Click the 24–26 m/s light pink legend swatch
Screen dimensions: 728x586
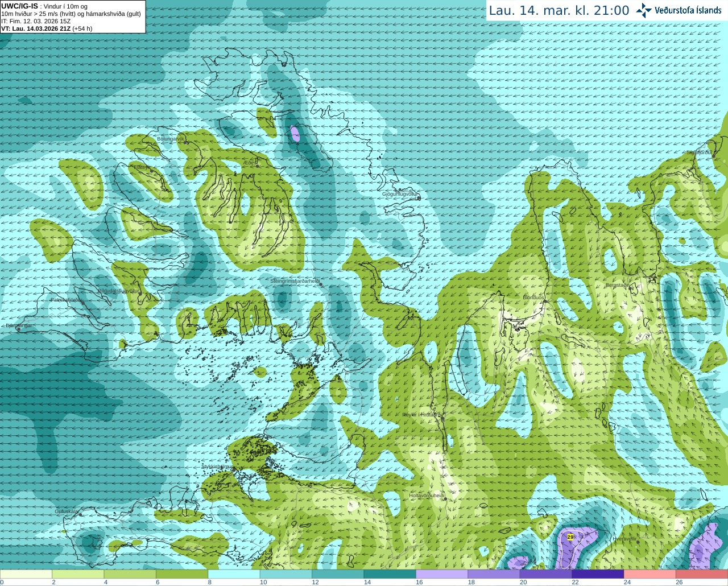[650, 574]
